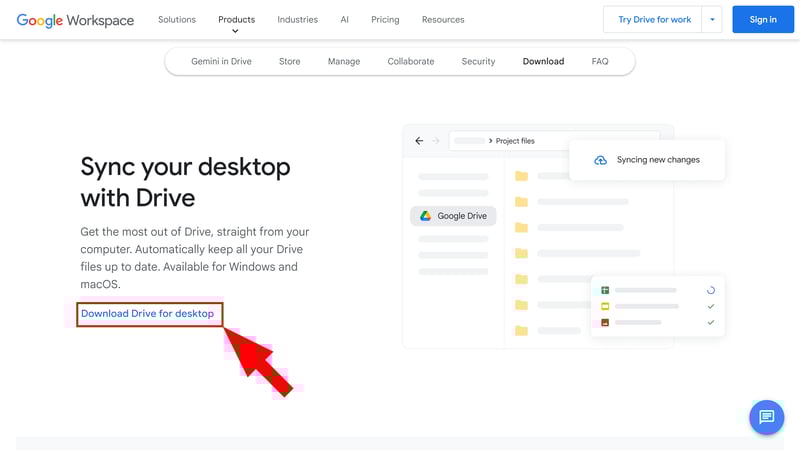Image resolution: width=800 pixels, height=450 pixels.
Task: Open the Solutions menu
Action: tap(177, 19)
